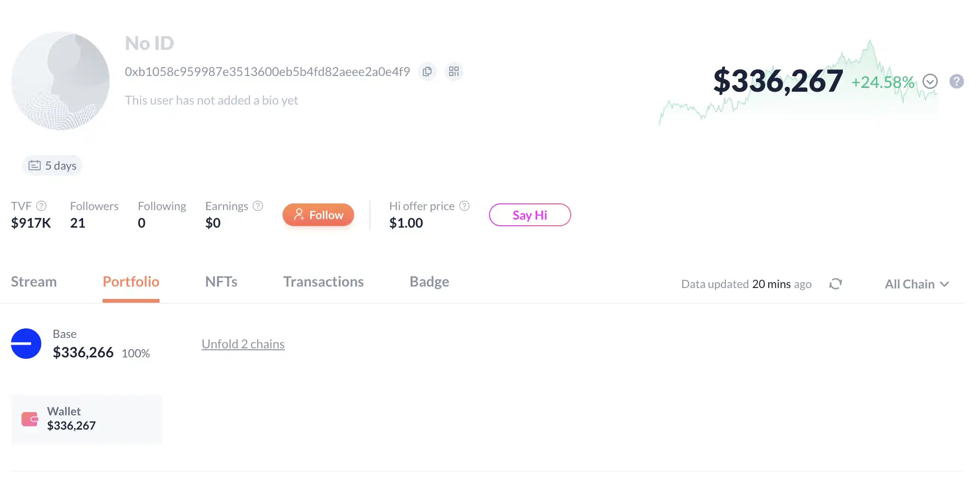Open the NFTs tab

point(221,282)
